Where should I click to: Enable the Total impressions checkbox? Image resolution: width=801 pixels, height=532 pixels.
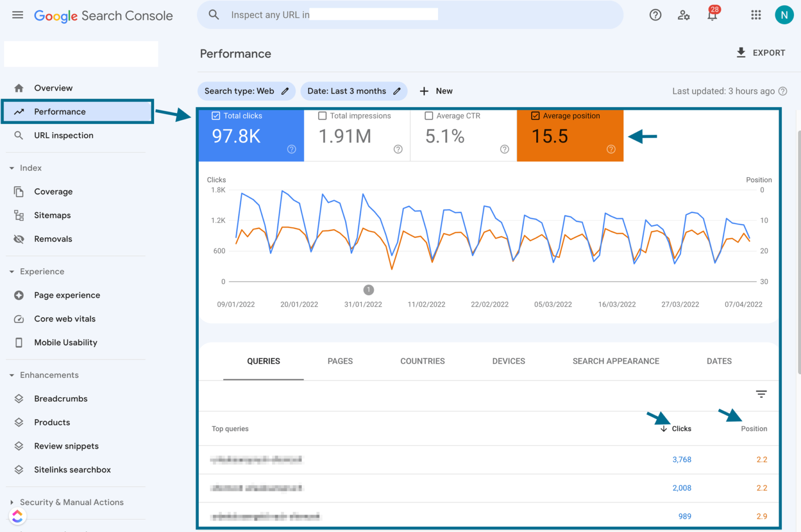(x=322, y=116)
